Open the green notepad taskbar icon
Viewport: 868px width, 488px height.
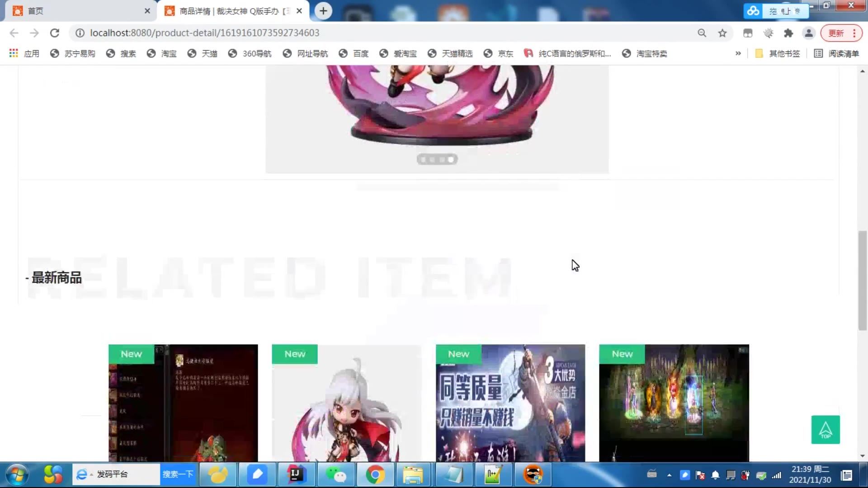[493, 475]
